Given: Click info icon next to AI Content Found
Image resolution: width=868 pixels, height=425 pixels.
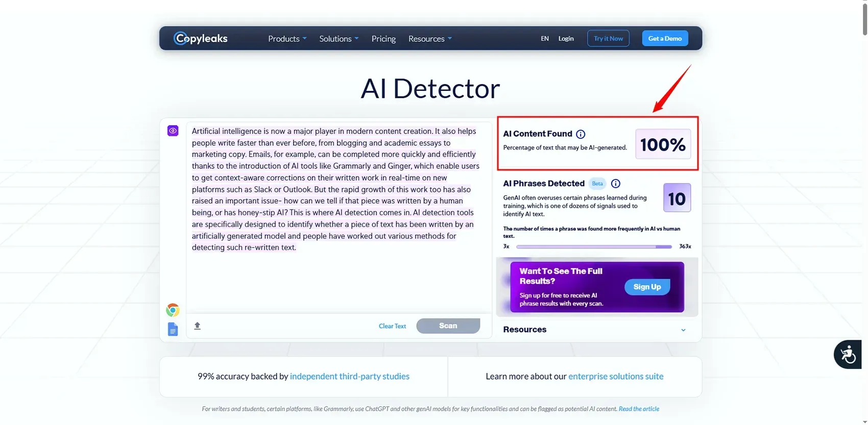Looking at the screenshot, I should pyautogui.click(x=581, y=134).
